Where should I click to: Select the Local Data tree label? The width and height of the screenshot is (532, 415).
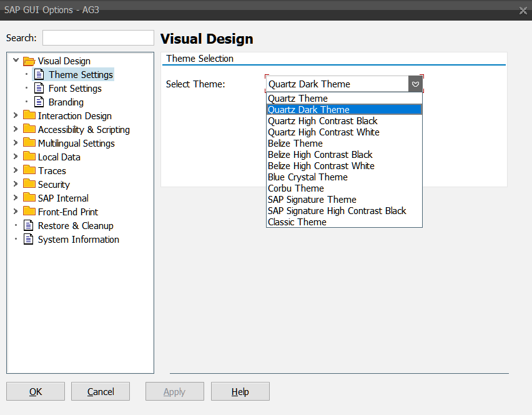(59, 157)
